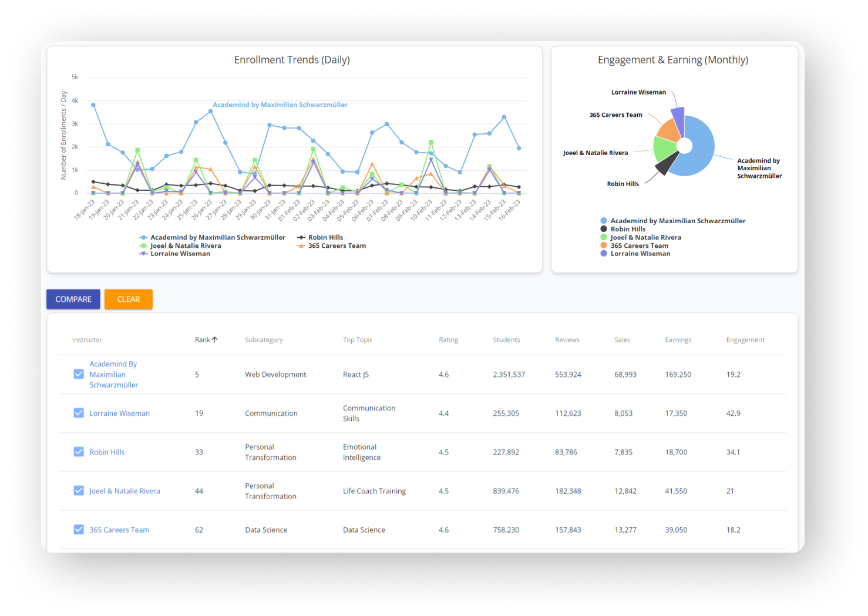Click the Rank sort arrow icon
Image resolution: width=868 pixels, height=616 pixels.
pos(215,339)
